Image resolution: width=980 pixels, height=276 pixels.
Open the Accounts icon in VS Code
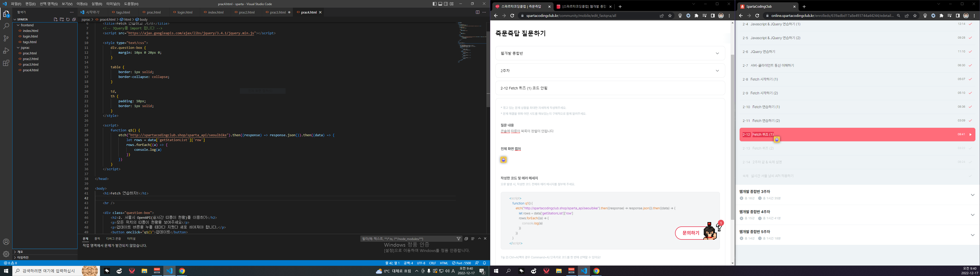[x=6, y=242]
